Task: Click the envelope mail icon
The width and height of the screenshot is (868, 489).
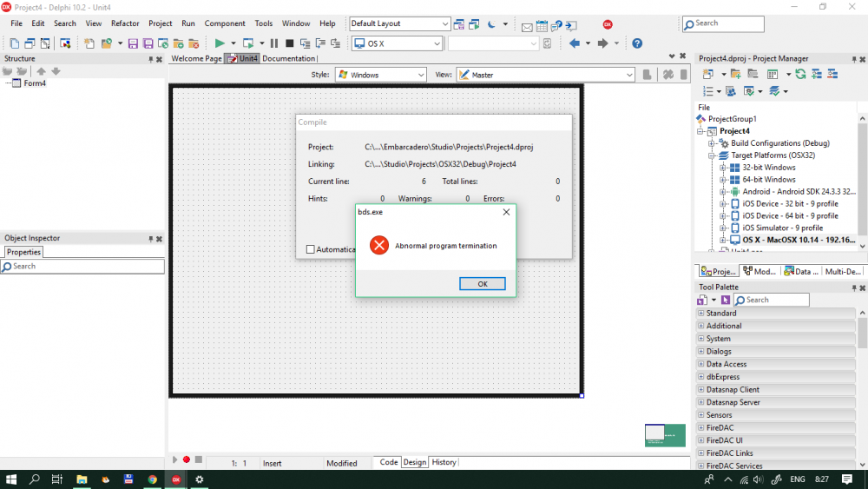Action: (527, 27)
